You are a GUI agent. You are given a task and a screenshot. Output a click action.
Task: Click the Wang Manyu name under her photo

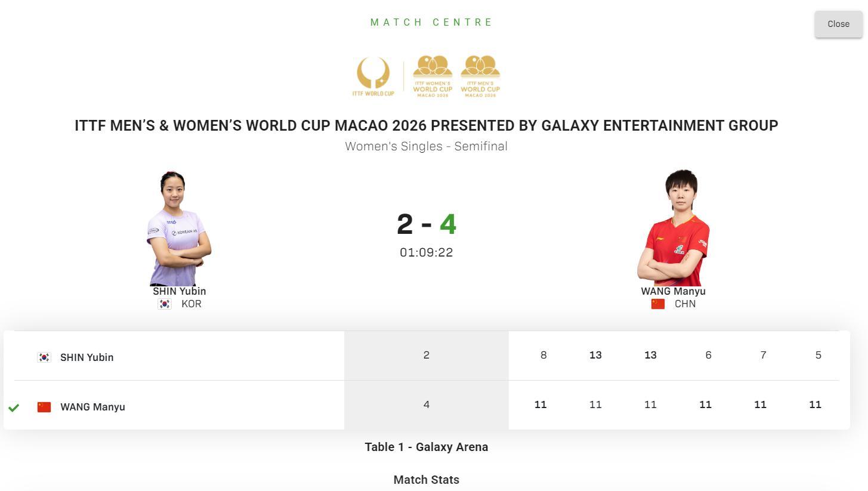673,291
